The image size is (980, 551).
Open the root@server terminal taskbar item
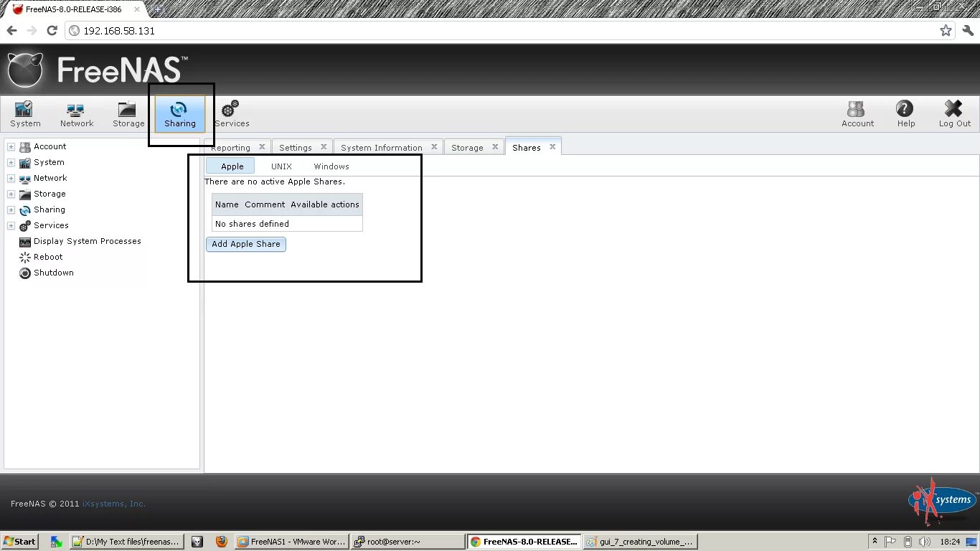coord(407,542)
